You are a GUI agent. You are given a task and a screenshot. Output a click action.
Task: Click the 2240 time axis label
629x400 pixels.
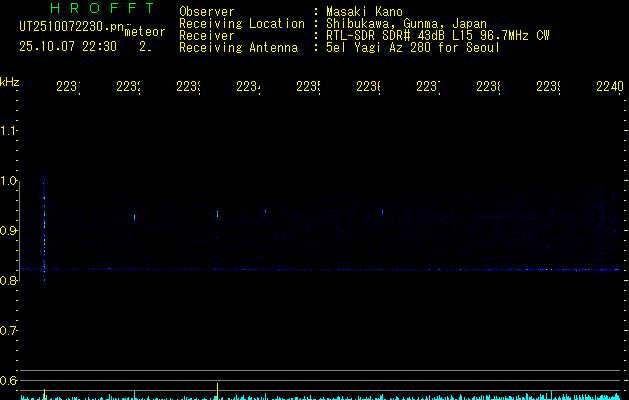click(x=609, y=87)
